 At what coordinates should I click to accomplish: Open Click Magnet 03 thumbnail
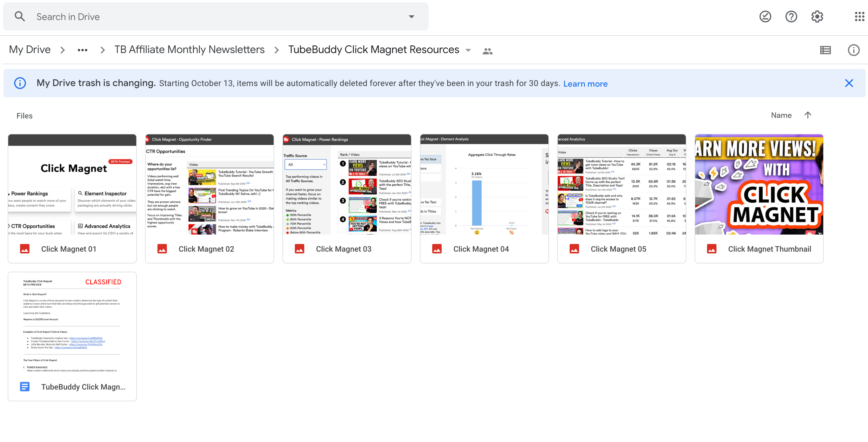[x=347, y=184]
